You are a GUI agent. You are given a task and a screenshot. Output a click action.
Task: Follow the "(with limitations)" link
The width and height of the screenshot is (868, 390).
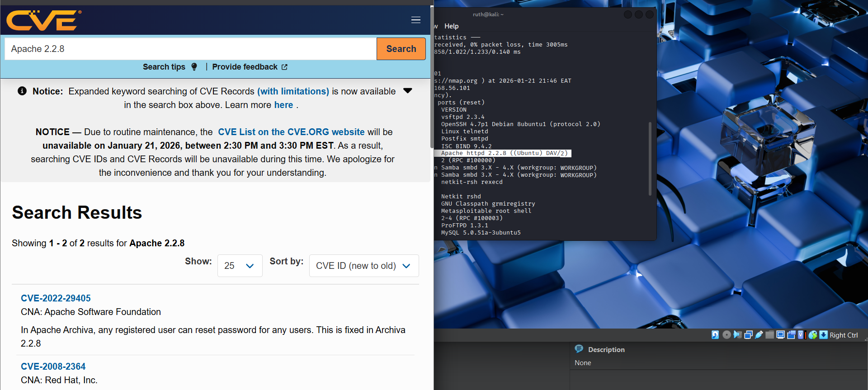[x=293, y=91]
